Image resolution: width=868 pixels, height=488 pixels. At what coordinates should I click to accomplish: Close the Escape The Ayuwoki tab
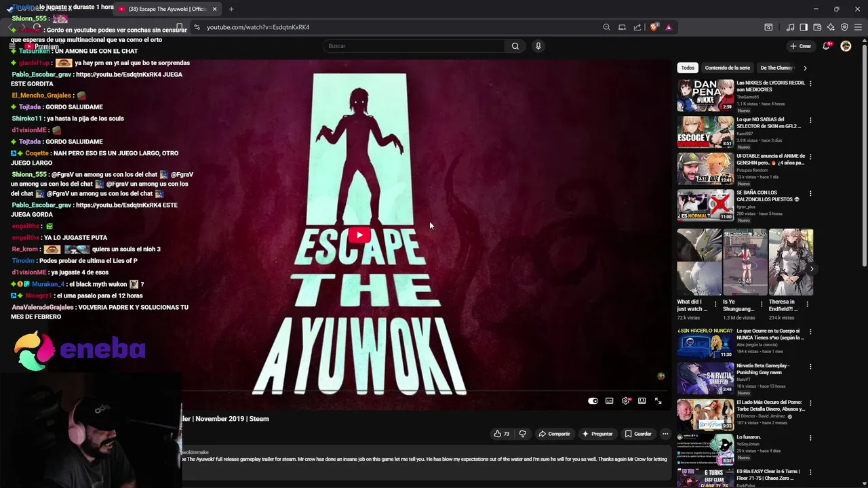[x=214, y=9]
